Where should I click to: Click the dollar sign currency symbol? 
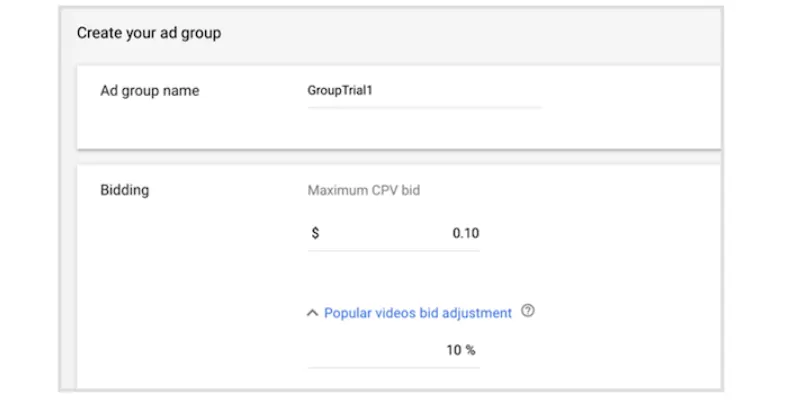pyautogui.click(x=315, y=233)
